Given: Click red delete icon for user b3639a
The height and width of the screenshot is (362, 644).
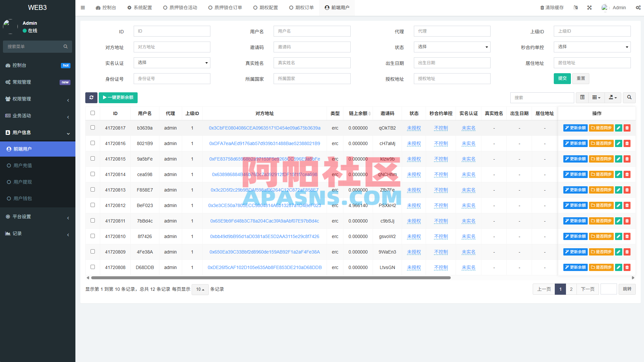Looking at the screenshot, I should pos(627,128).
